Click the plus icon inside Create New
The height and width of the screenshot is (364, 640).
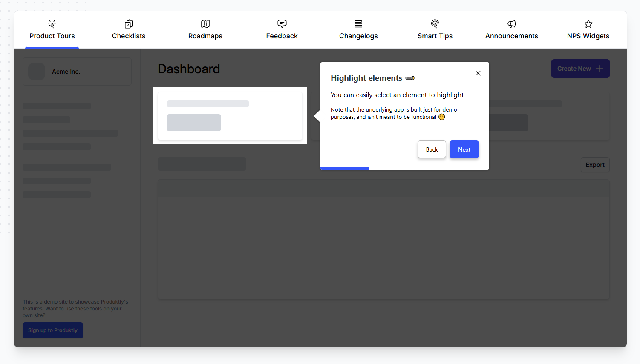tap(600, 68)
